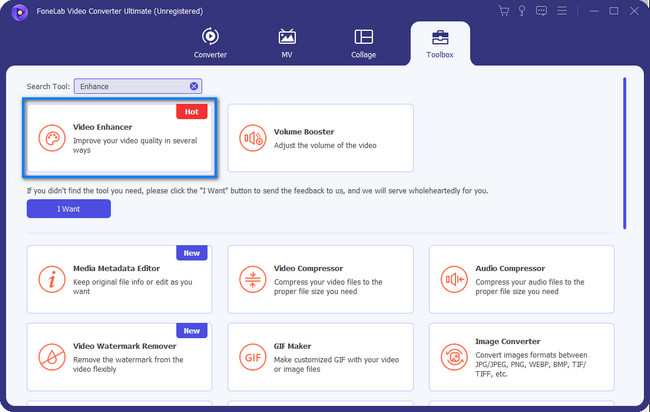Select the Toolbox tab
Image resolution: width=650 pixels, height=412 pixels.
tap(440, 44)
